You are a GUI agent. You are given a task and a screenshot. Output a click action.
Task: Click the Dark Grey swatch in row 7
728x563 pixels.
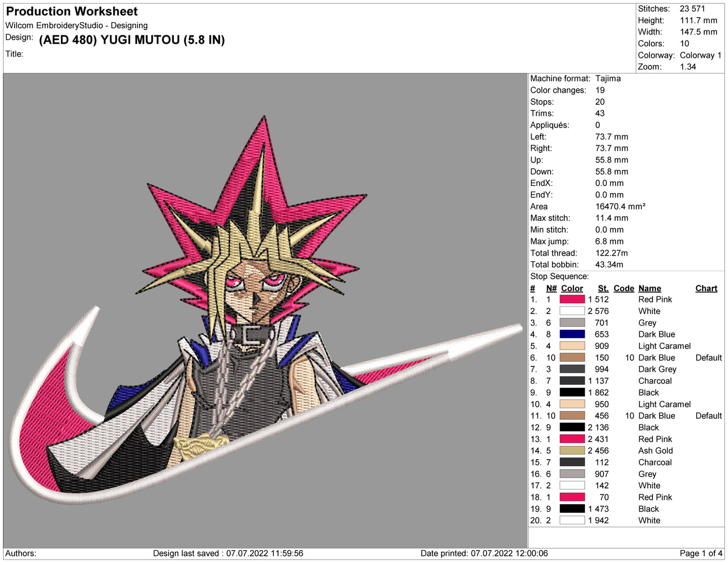(572, 369)
